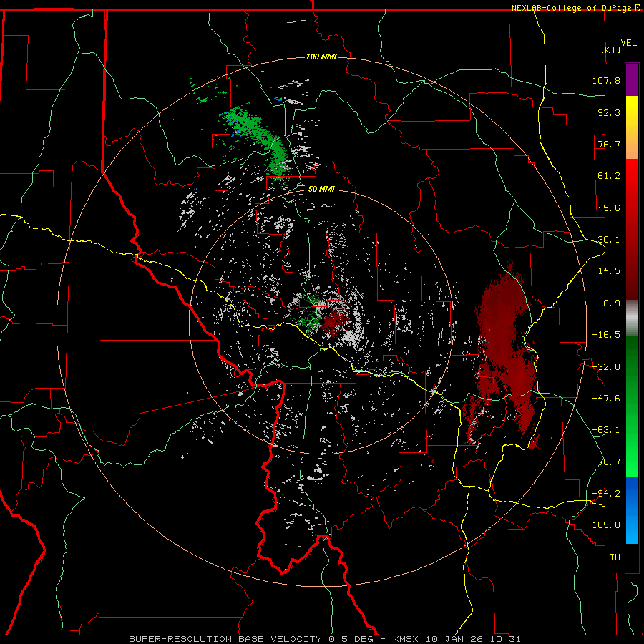
Task: Click the 107.8 value on velocity scale
Action: pos(606,80)
